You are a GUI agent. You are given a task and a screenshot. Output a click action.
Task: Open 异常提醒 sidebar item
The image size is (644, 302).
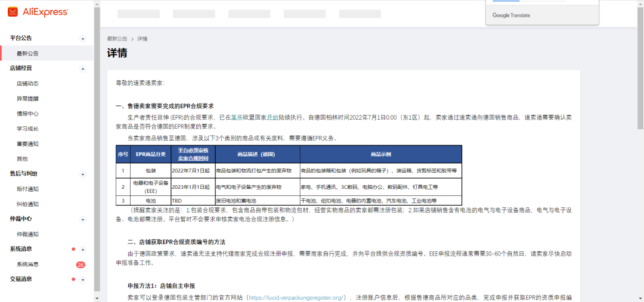pos(27,99)
